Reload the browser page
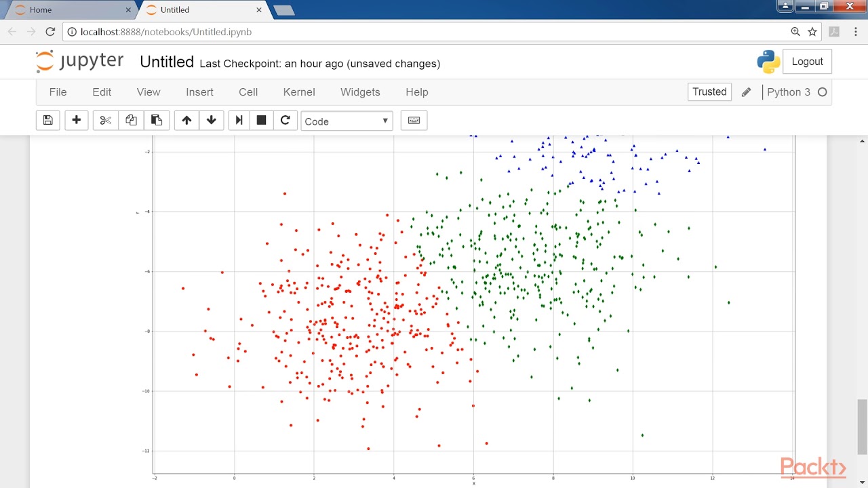The image size is (868, 488). click(50, 32)
